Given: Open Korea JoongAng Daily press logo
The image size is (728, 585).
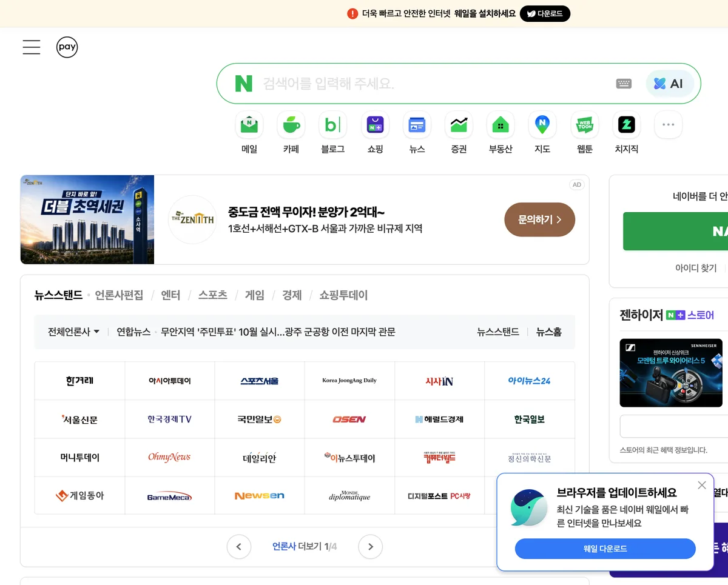Looking at the screenshot, I should click(349, 381).
